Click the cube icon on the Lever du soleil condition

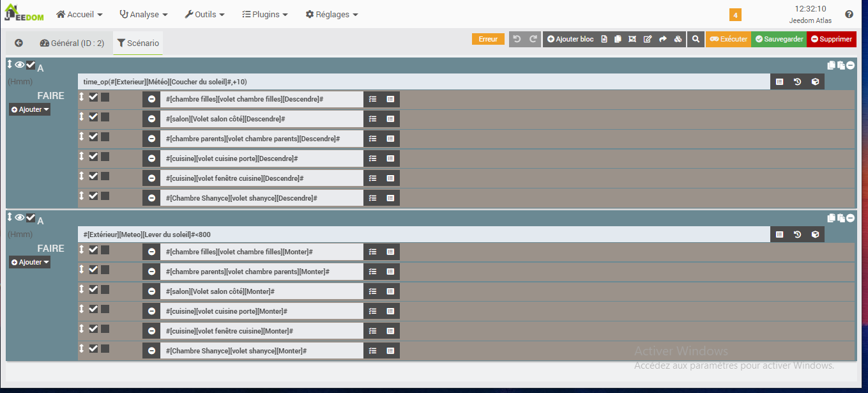(x=815, y=235)
